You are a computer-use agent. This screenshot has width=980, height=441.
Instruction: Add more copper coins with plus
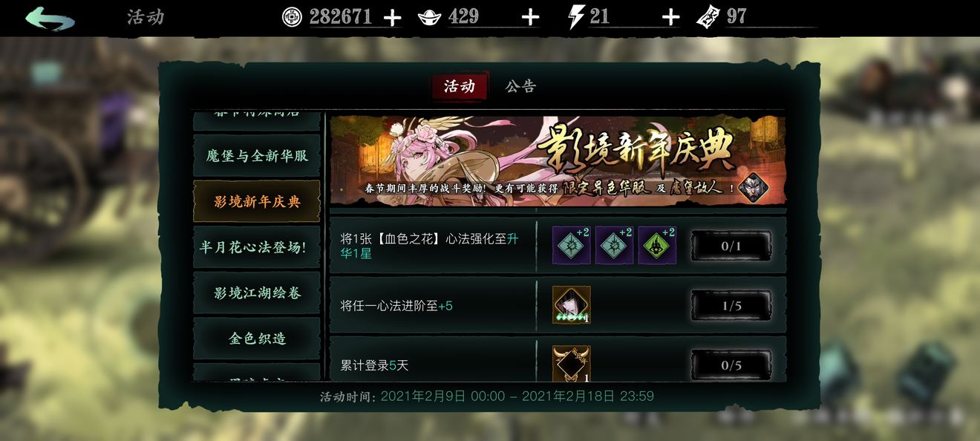[392, 17]
